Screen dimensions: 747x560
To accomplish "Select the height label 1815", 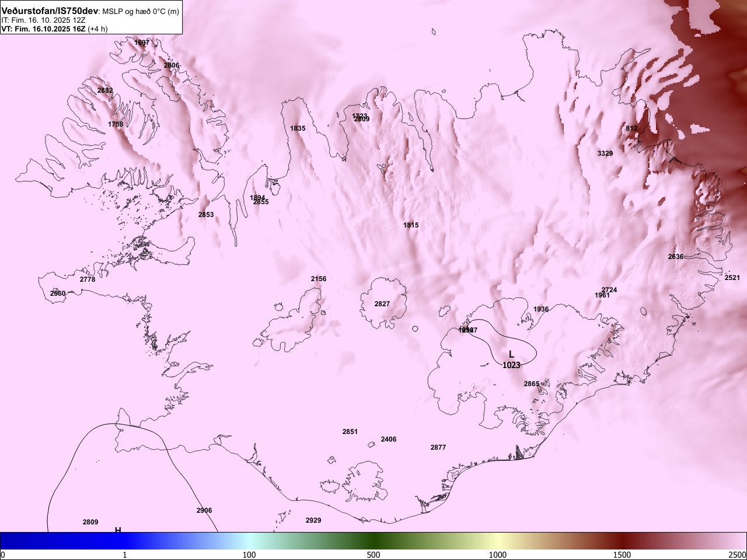I will [x=411, y=225].
